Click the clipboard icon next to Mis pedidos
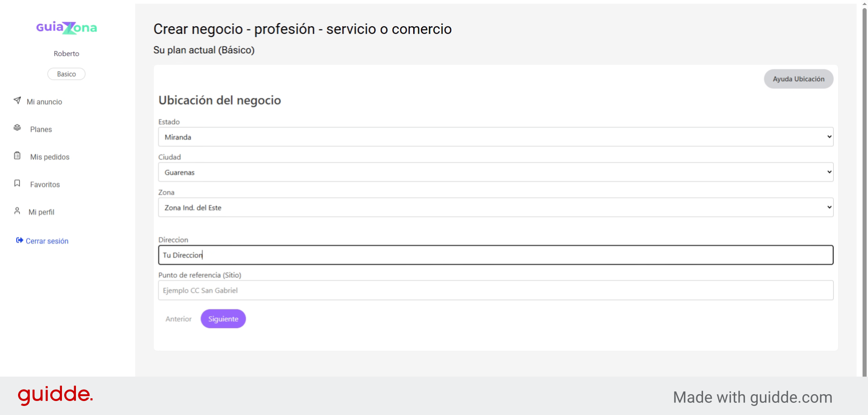 17,156
